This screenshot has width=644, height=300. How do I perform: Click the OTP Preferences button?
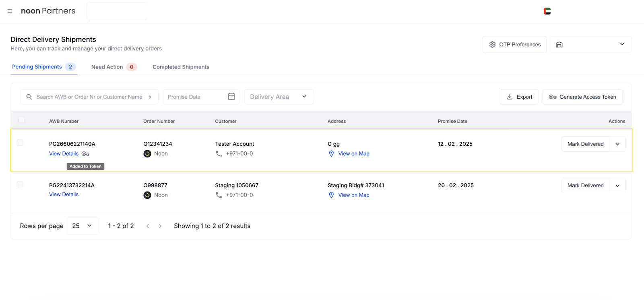[514, 45]
